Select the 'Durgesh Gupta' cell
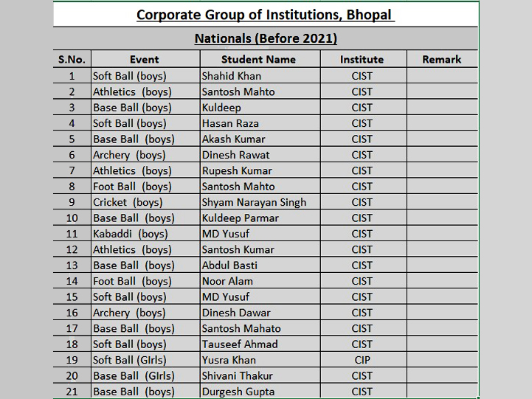The height and width of the screenshot is (399, 532). 260,391
